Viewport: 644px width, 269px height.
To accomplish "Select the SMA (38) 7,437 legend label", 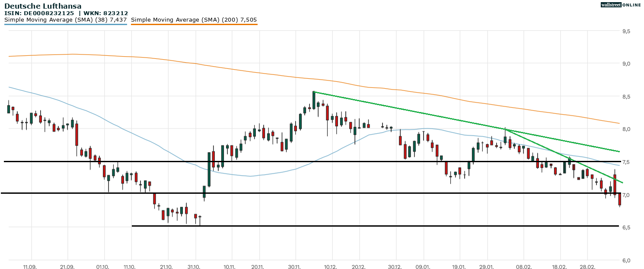I will coord(65,20).
